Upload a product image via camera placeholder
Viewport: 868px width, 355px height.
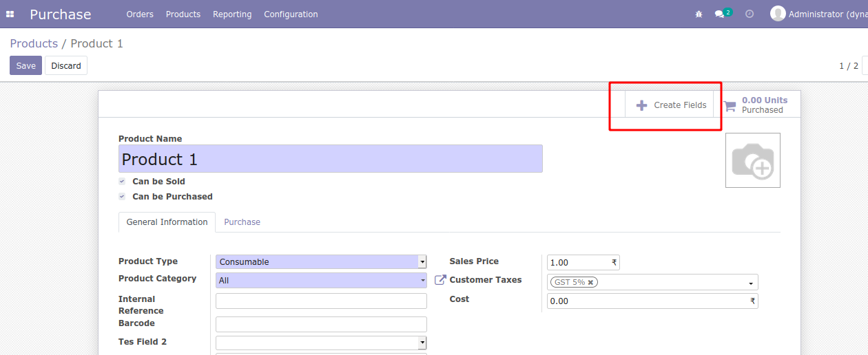[752, 160]
